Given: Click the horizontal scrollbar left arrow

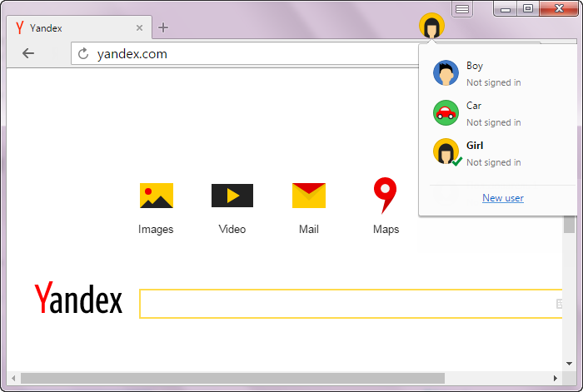Looking at the screenshot, I should point(13,378).
